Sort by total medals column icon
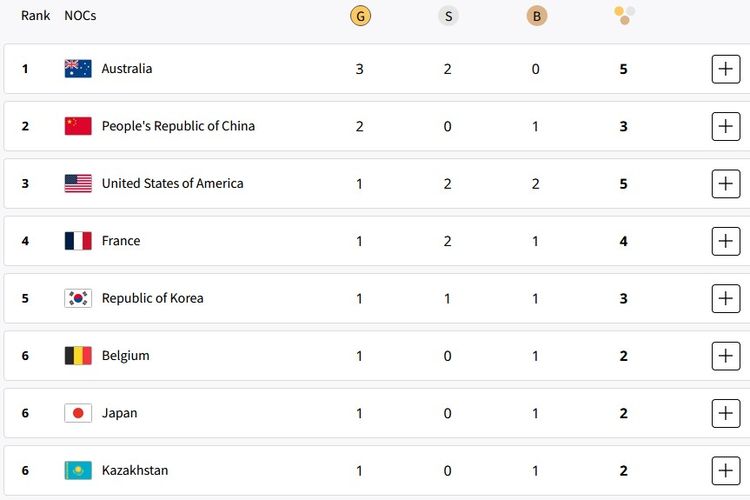750x500 pixels. [624, 15]
